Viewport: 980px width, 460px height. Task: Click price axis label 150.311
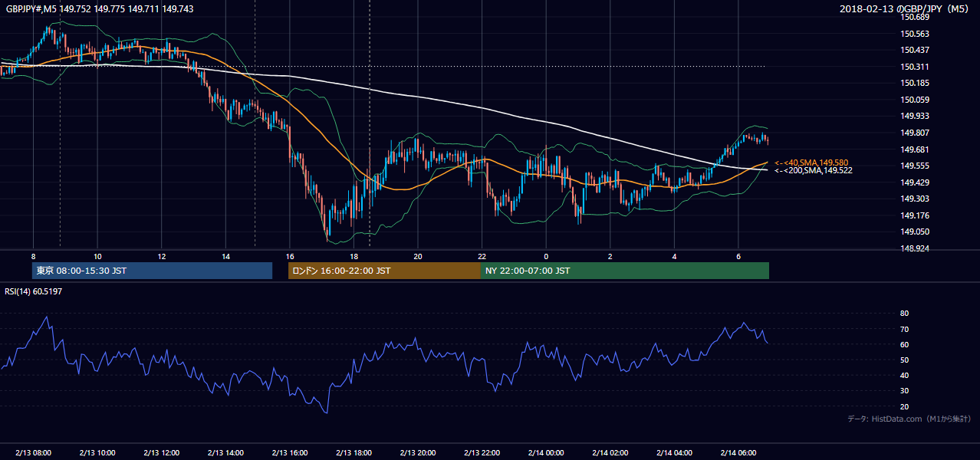916,67
